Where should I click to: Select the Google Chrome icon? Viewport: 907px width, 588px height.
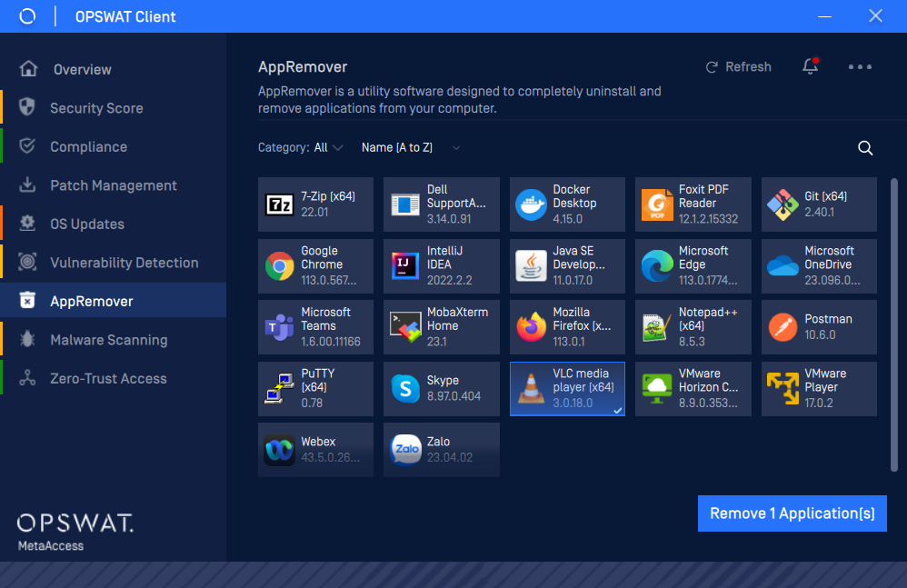click(279, 266)
